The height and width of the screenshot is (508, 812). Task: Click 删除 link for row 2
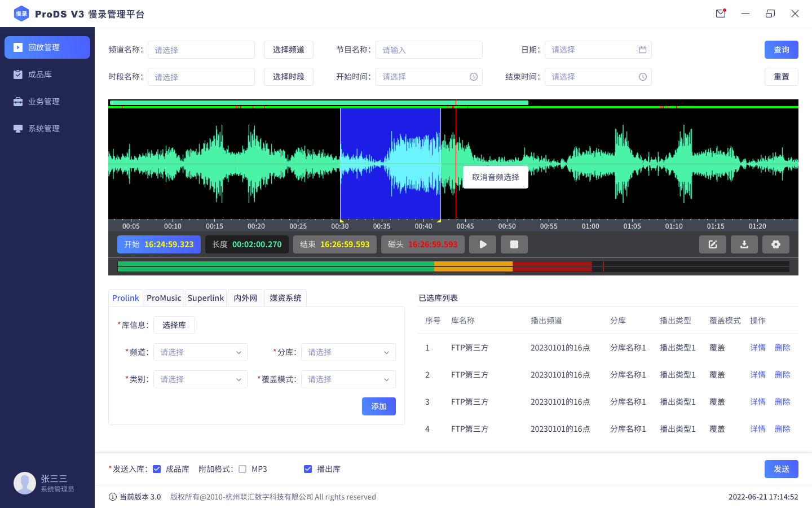tap(782, 375)
